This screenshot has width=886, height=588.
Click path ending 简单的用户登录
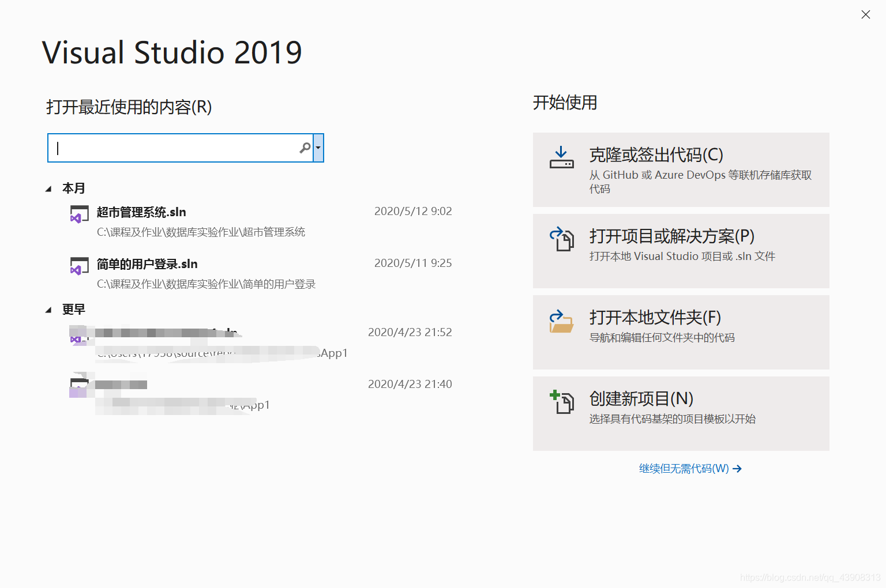click(x=206, y=284)
